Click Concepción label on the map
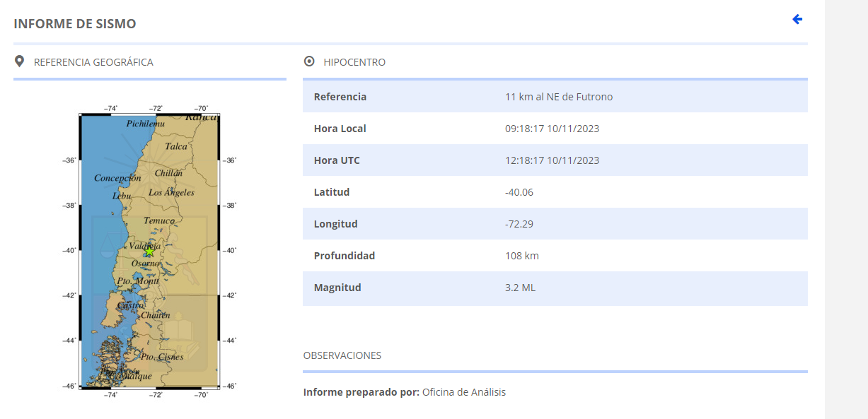The image size is (868, 419). coord(117,178)
